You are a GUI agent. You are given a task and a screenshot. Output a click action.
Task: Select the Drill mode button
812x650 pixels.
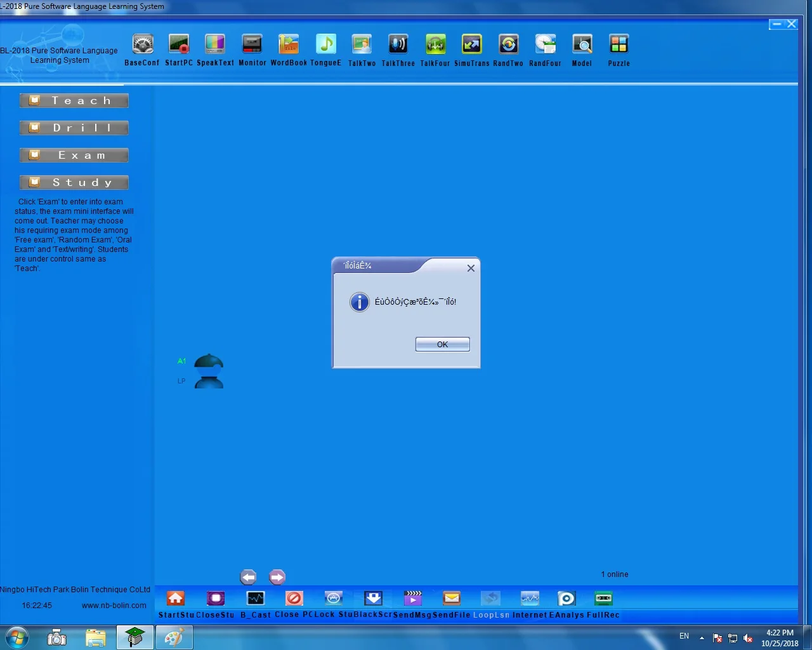(x=74, y=128)
